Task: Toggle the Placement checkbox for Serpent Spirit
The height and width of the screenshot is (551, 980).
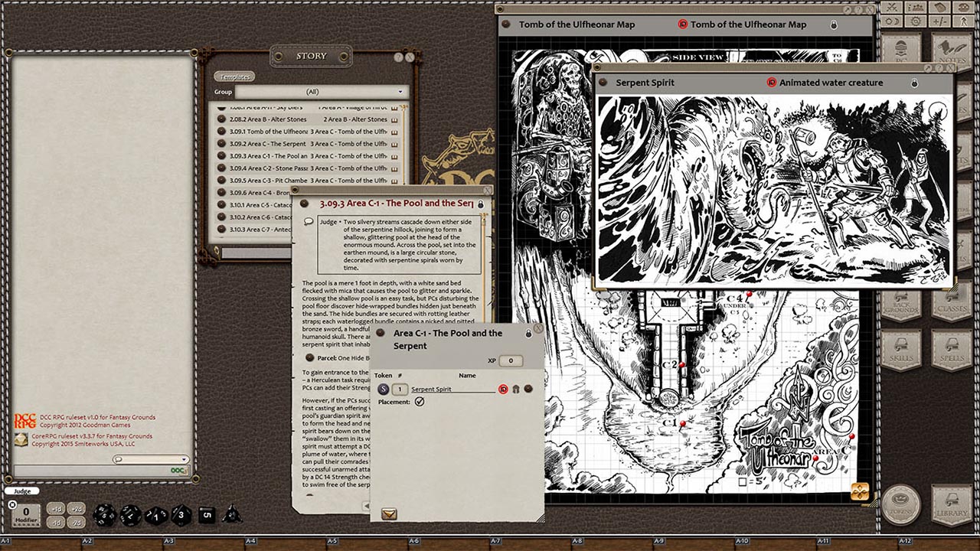Action: [x=420, y=402]
